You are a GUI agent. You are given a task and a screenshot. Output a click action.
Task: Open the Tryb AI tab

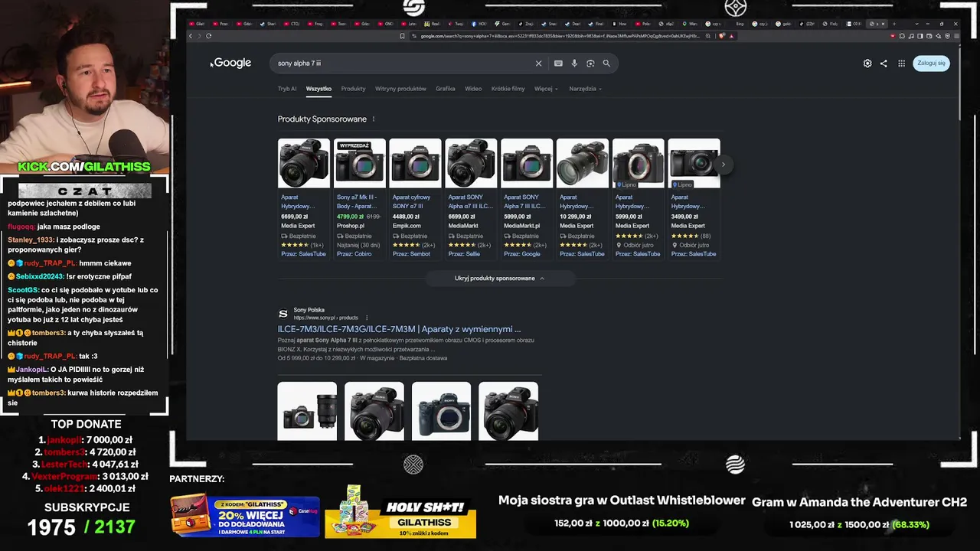coord(287,89)
